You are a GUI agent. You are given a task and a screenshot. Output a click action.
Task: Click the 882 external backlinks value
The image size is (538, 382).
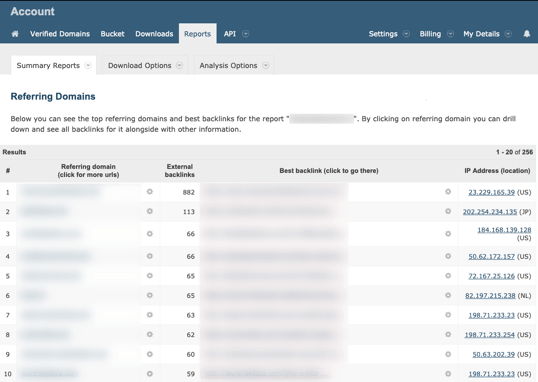pos(188,192)
